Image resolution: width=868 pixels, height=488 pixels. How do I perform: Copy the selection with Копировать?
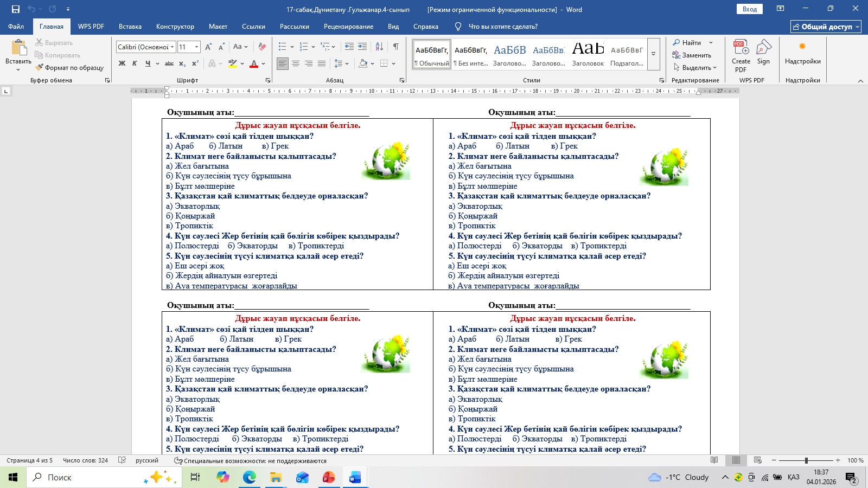pos(58,55)
